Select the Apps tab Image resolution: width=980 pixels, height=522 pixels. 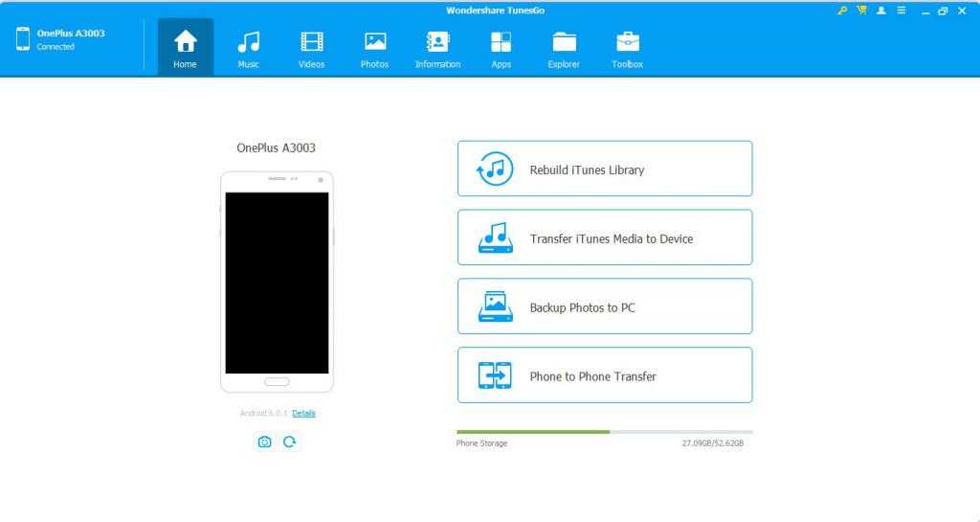(x=501, y=49)
